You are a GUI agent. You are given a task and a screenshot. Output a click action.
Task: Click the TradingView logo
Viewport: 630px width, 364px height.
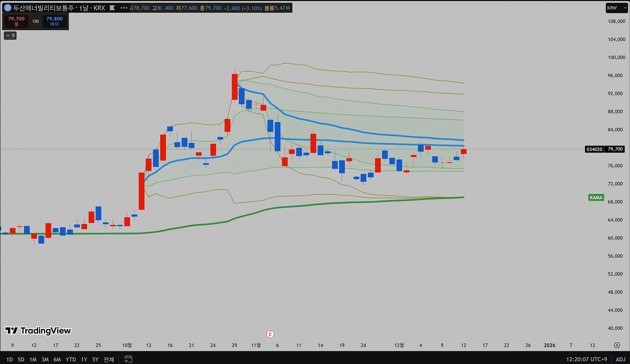pyautogui.click(x=38, y=331)
